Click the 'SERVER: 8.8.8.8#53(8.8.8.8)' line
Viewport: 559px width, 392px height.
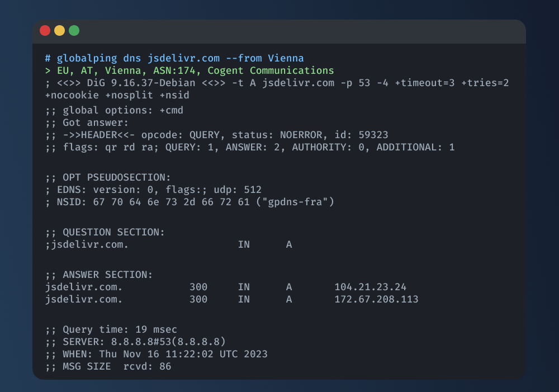(135, 342)
